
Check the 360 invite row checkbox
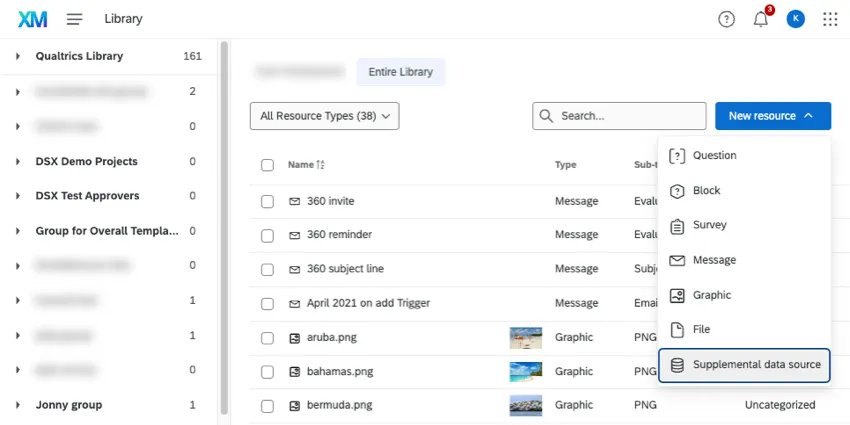(x=267, y=201)
